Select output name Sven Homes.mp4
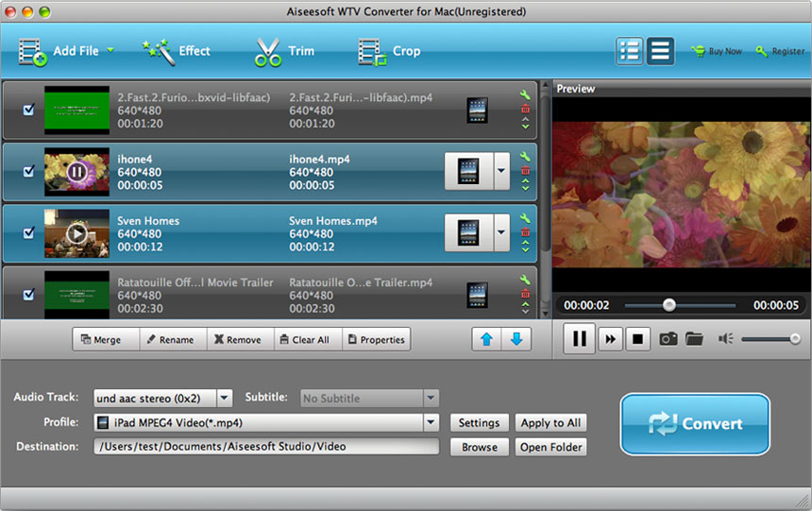812x511 pixels. point(333,221)
